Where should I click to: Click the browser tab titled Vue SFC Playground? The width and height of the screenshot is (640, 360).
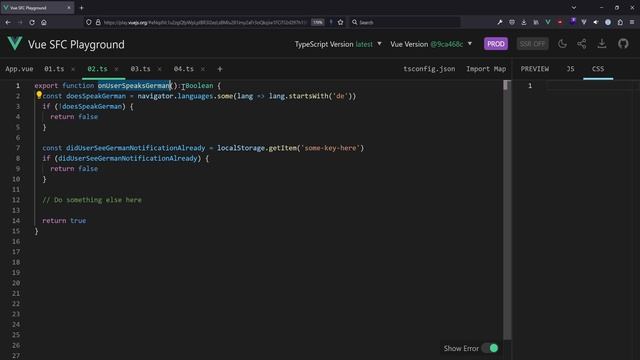pos(37,8)
